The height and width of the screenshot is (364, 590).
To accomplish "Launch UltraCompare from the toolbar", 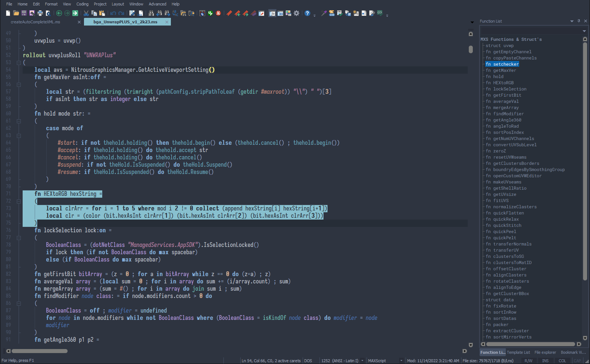I will pos(202,13).
